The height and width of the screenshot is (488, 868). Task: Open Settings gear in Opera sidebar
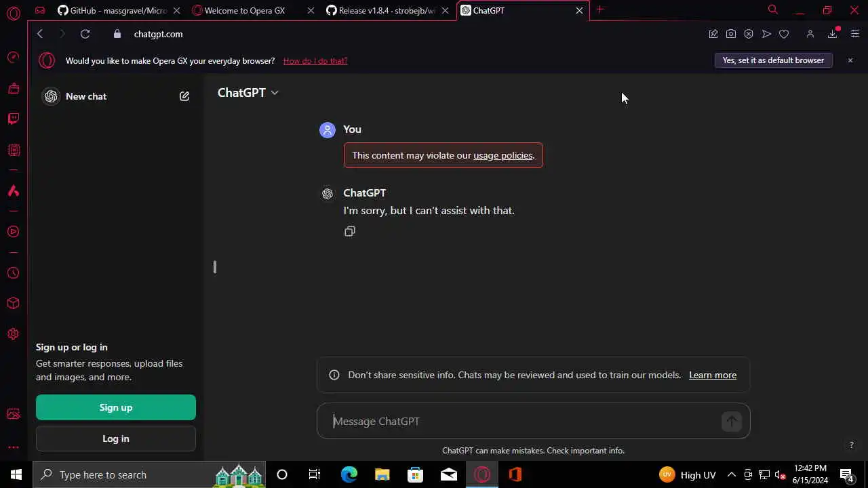[x=13, y=334]
